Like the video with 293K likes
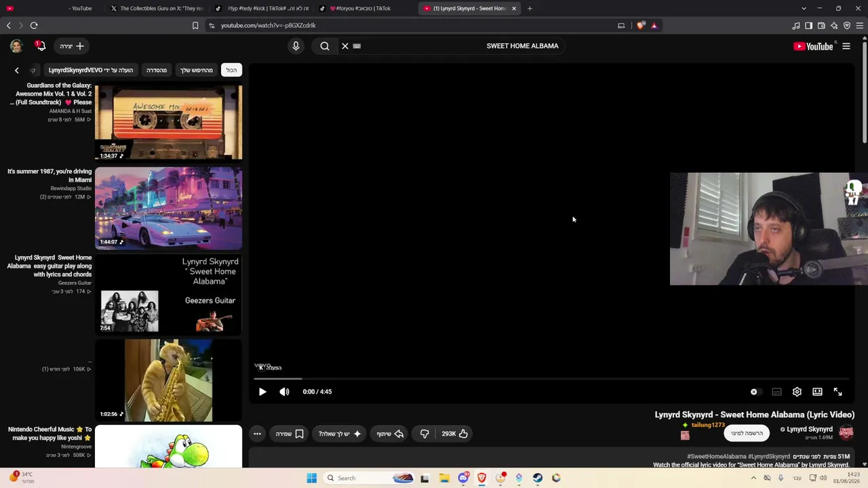The width and height of the screenshot is (868, 488). (455, 434)
